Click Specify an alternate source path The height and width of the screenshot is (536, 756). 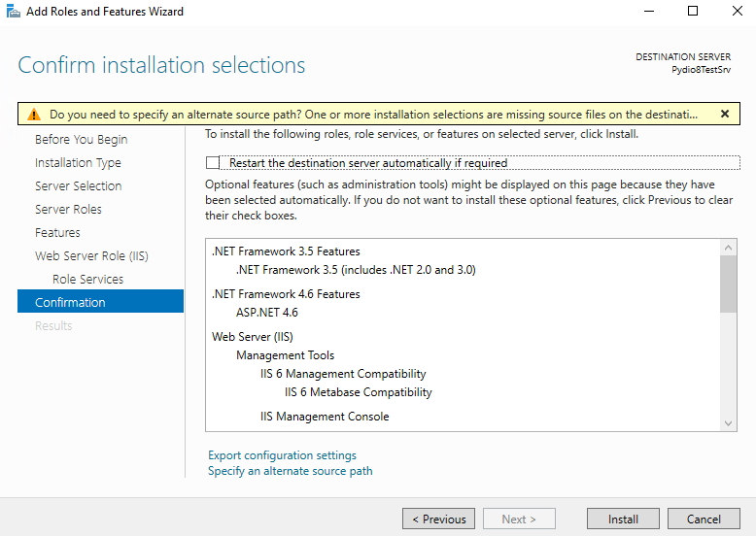(291, 471)
